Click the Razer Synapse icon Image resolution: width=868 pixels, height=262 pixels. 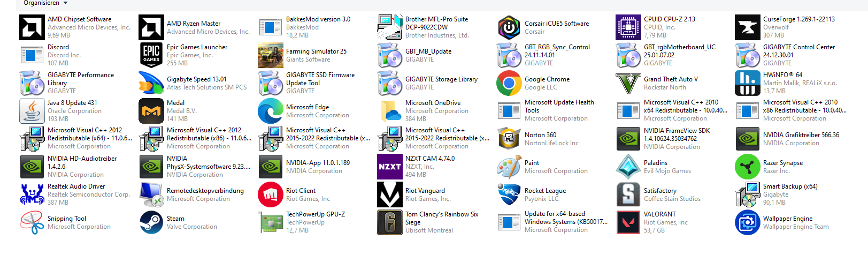pos(748,167)
